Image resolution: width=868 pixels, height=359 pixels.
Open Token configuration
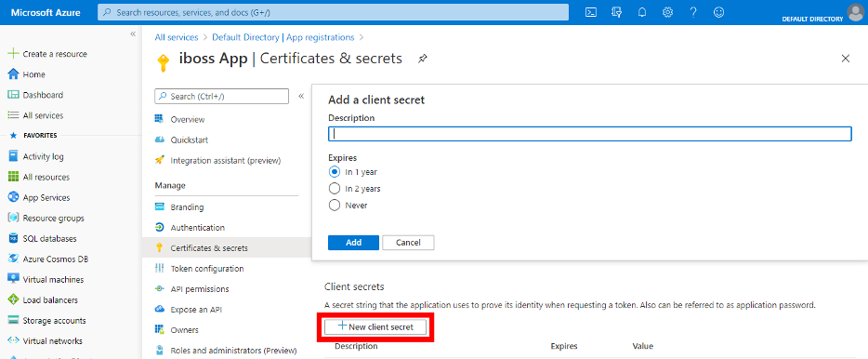click(199, 268)
